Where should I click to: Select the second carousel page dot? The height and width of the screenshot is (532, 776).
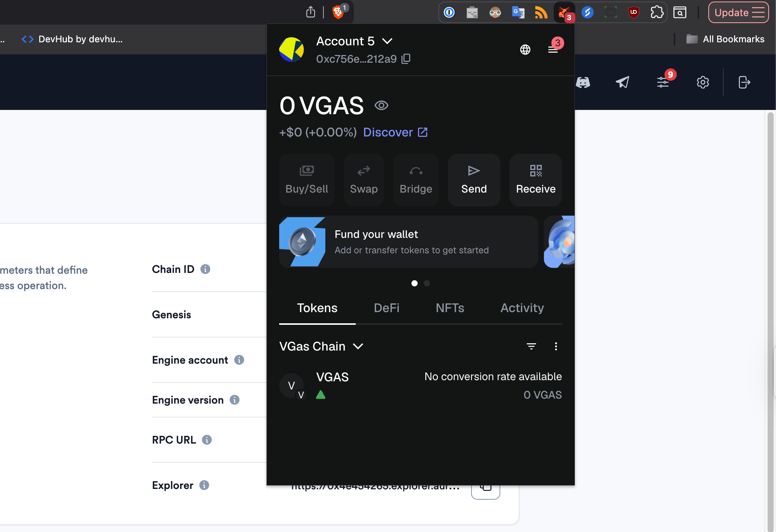point(426,283)
